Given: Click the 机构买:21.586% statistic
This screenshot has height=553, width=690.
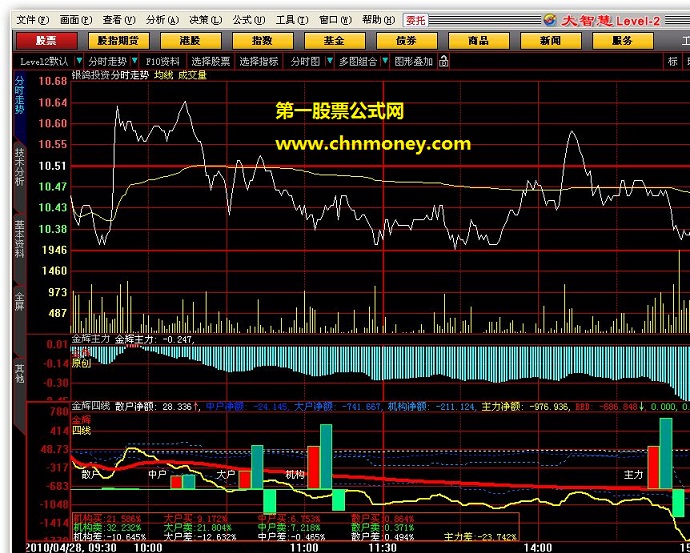Looking at the screenshot, I should tap(107, 519).
